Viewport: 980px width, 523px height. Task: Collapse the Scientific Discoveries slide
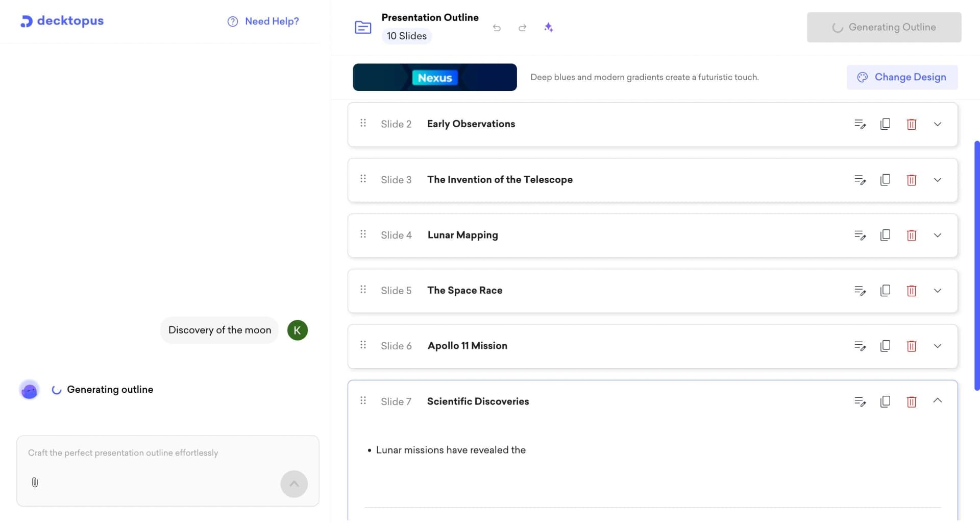[938, 400]
